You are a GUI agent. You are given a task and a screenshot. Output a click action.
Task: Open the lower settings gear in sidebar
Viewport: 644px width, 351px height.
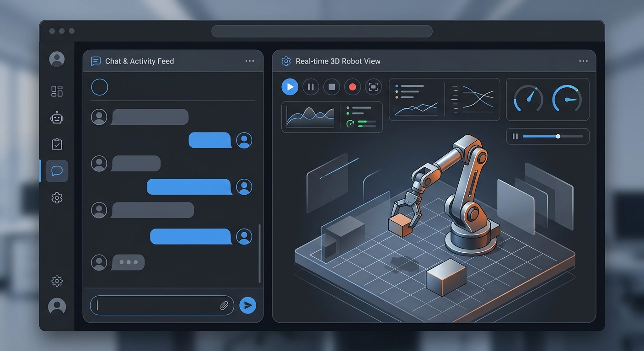click(x=57, y=281)
